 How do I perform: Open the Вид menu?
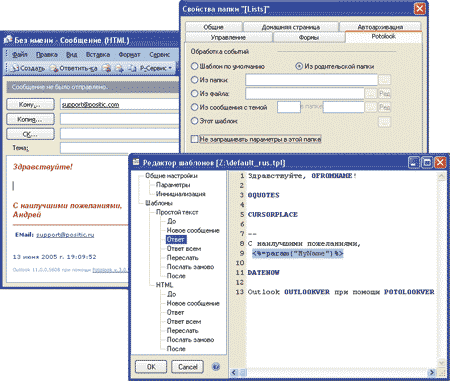click(x=71, y=54)
